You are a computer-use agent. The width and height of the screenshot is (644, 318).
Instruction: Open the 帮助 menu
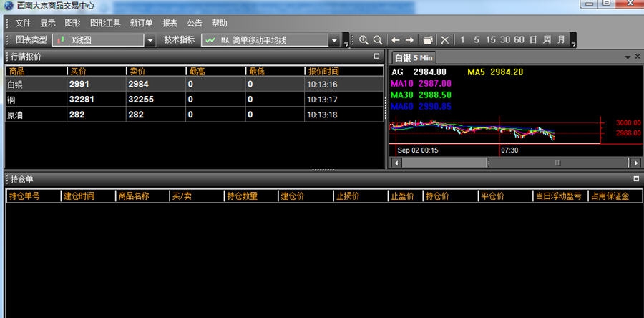[219, 23]
